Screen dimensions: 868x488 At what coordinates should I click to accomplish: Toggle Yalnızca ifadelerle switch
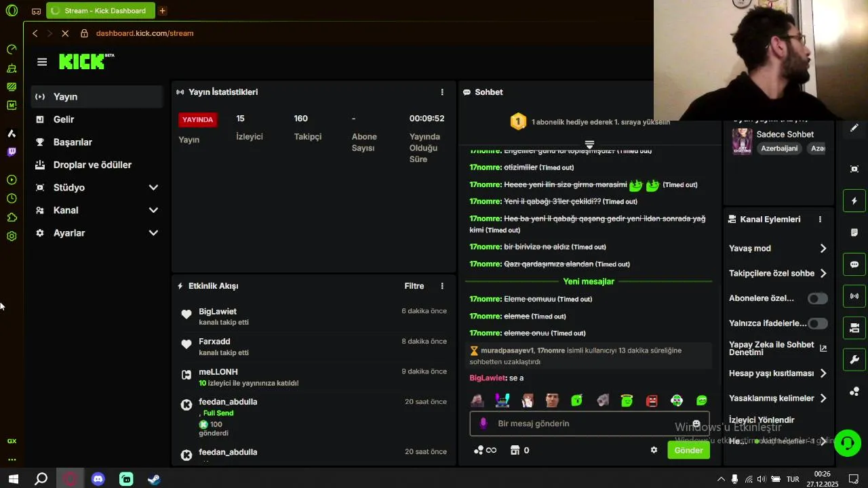pos(817,323)
